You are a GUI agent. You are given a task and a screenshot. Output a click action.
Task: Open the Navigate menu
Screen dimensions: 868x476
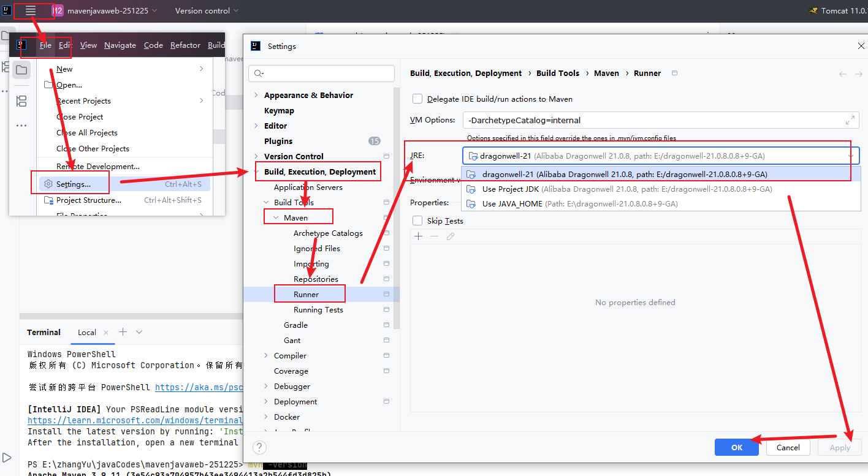120,45
